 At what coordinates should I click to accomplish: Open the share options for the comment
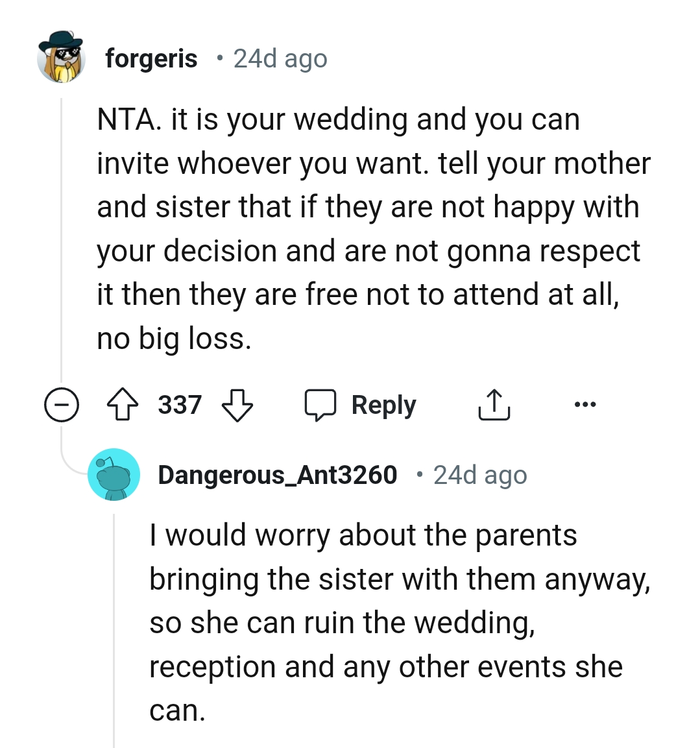tap(494, 404)
